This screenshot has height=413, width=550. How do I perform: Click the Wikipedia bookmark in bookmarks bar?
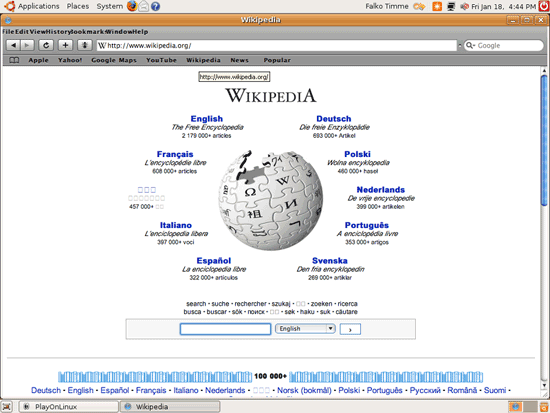[203, 60]
